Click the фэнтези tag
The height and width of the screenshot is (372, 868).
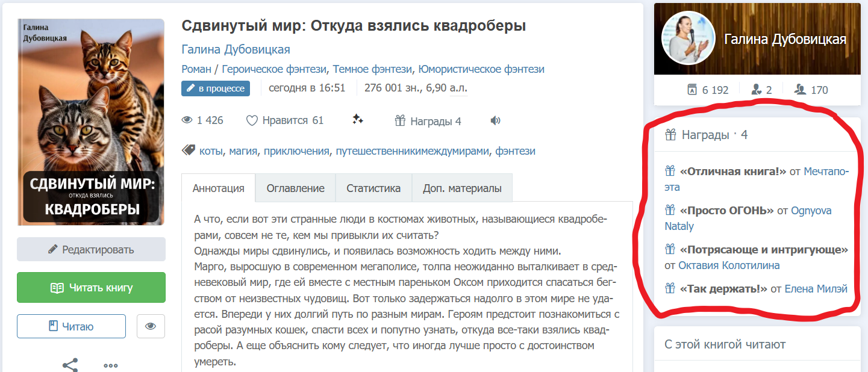click(515, 151)
